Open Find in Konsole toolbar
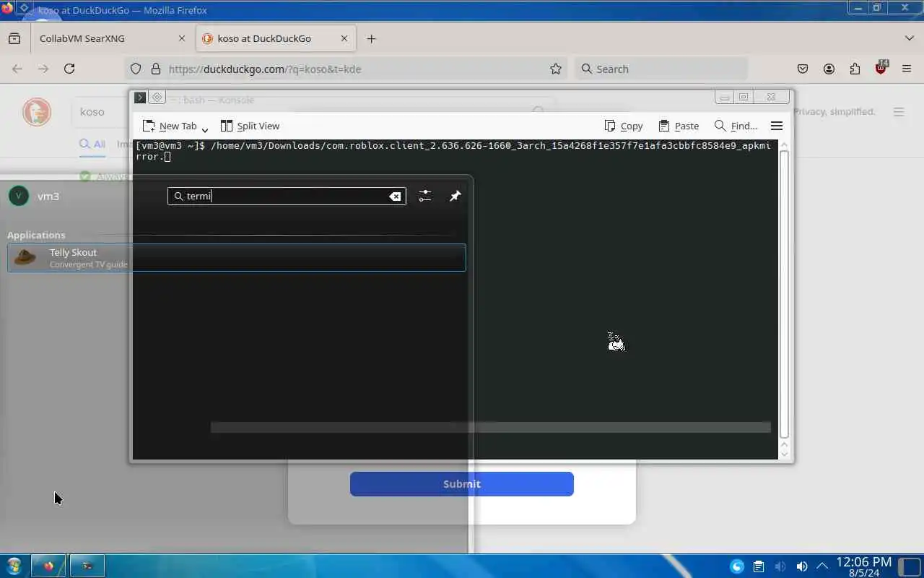 [736, 126]
